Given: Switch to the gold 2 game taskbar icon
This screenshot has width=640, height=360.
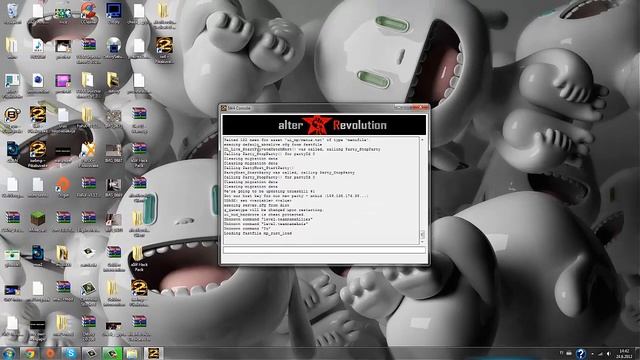Looking at the screenshot, I should point(153,353).
